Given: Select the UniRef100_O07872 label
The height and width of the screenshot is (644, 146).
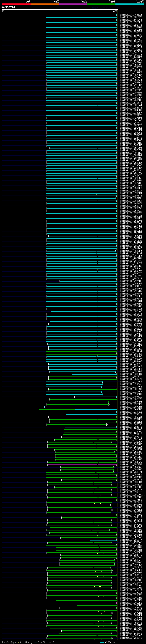Looking at the screenshot, I should click(131, 437).
